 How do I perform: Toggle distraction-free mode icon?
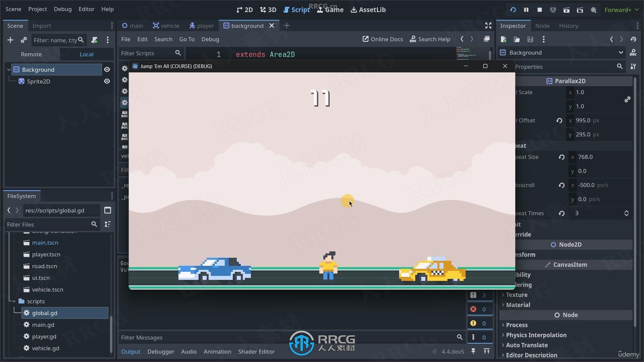point(488,25)
